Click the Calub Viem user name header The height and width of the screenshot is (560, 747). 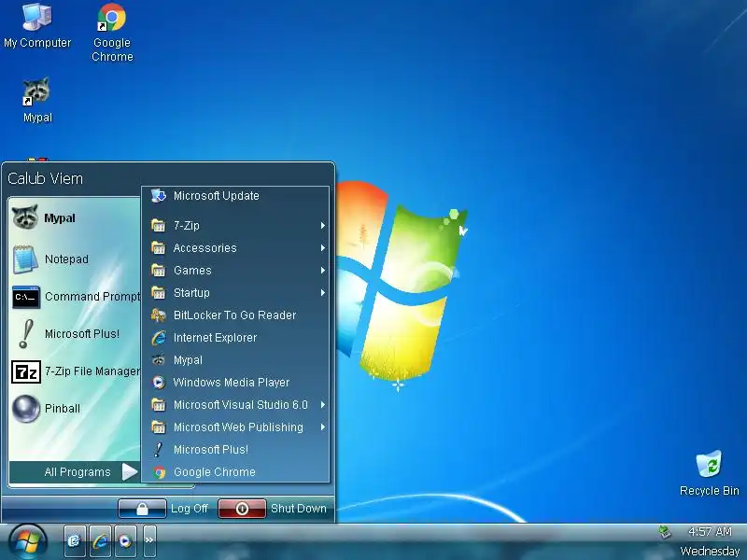[x=45, y=178]
